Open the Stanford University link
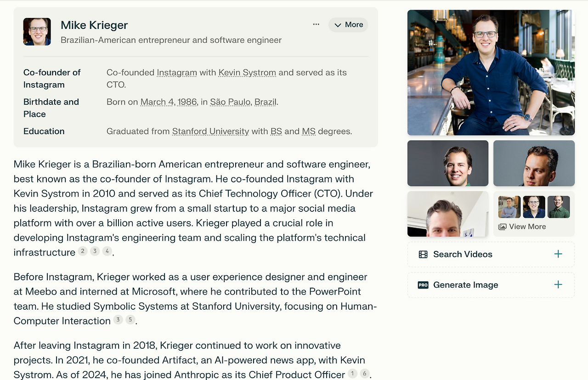Viewport: 588px width, 380px height. click(x=210, y=131)
